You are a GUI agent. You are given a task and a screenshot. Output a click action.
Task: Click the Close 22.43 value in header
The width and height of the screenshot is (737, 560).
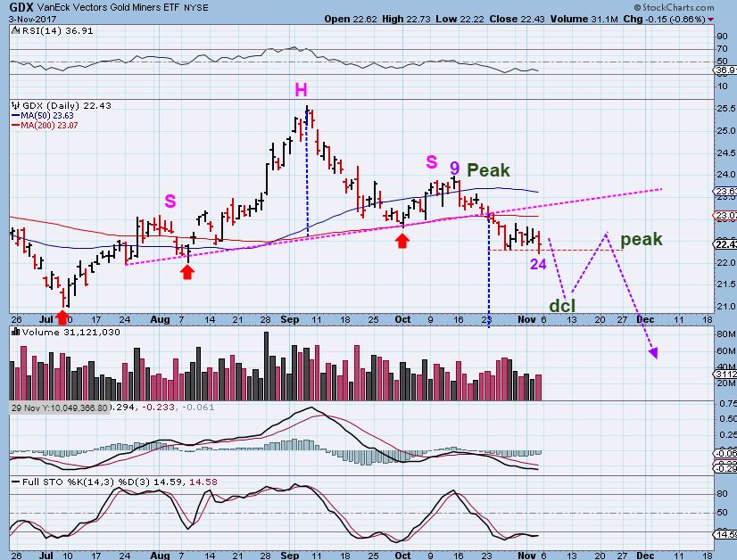(x=517, y=20)
